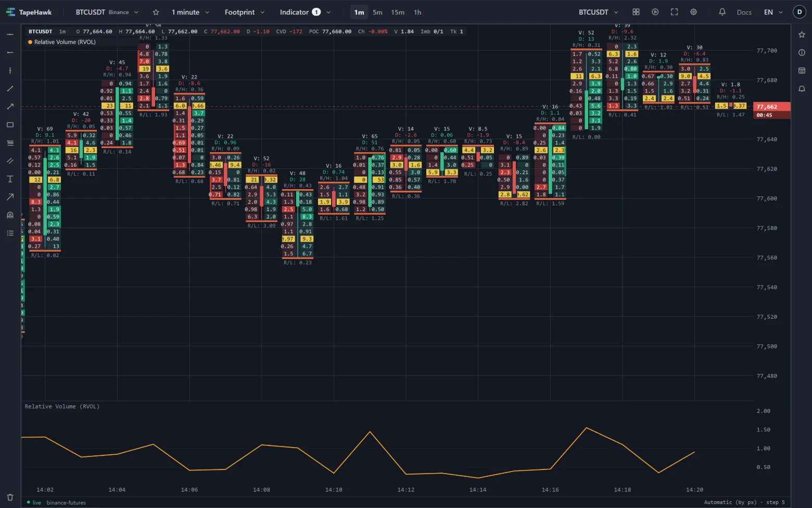Start the replay play button
Screen dimensions: 812x508
click(x=655, y=12)
